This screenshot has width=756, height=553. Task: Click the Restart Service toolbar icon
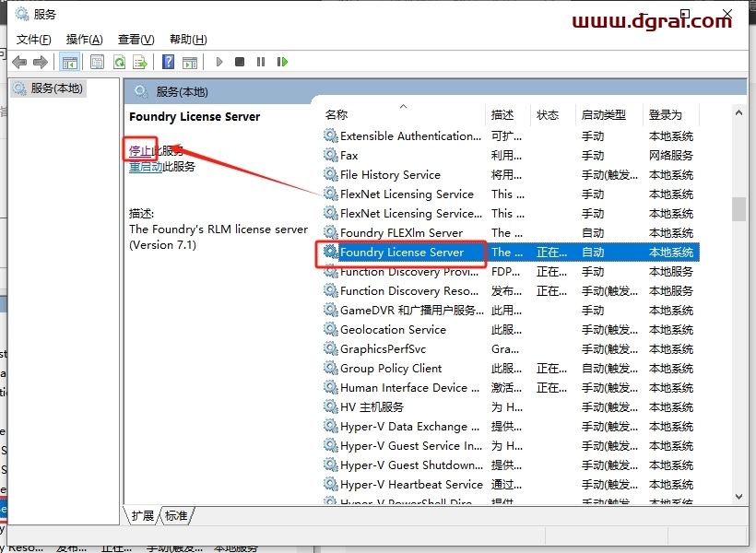(282, 62)
